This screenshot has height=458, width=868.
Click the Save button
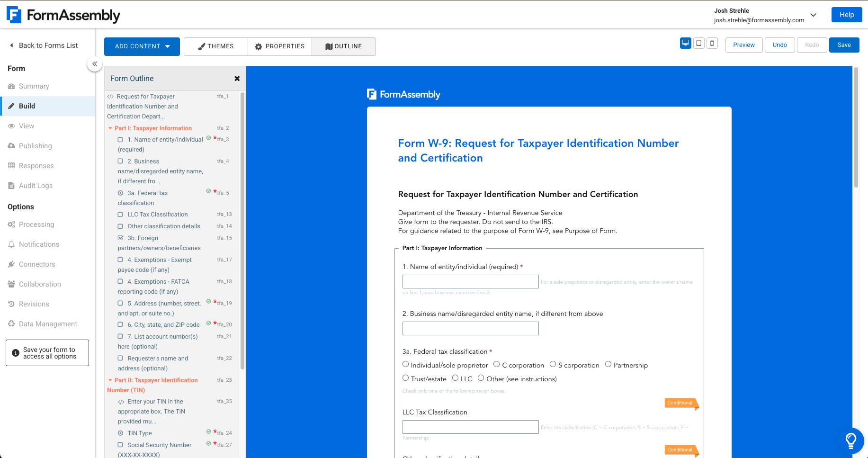[844, 45]
